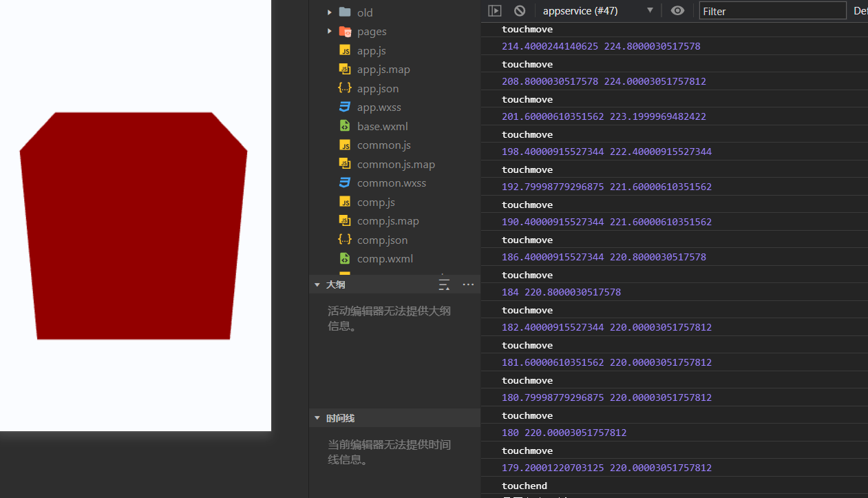
Task: Open the comp.js.map file
Action: pos(388,221)
